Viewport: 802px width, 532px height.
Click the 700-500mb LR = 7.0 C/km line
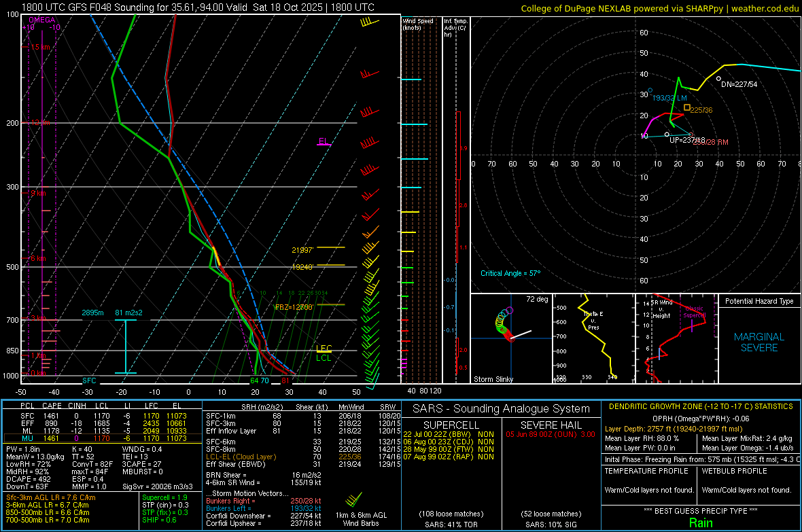(x=48, y=520)
